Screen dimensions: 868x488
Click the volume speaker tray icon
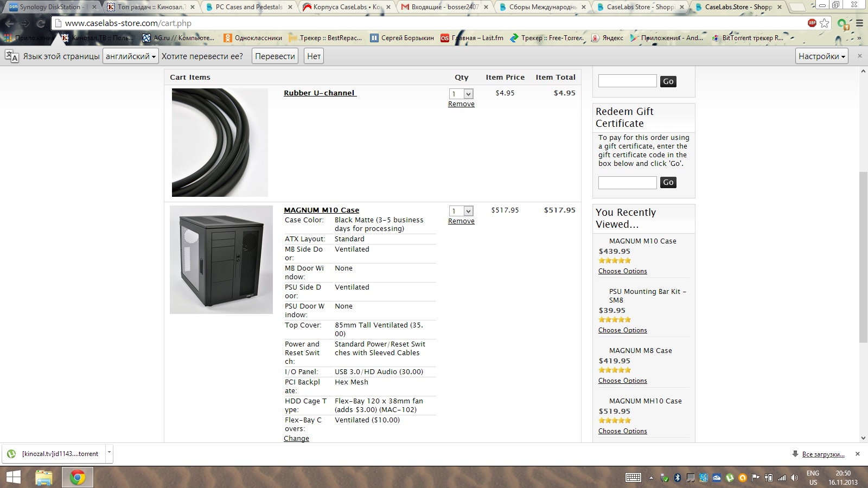coord(795,478)
